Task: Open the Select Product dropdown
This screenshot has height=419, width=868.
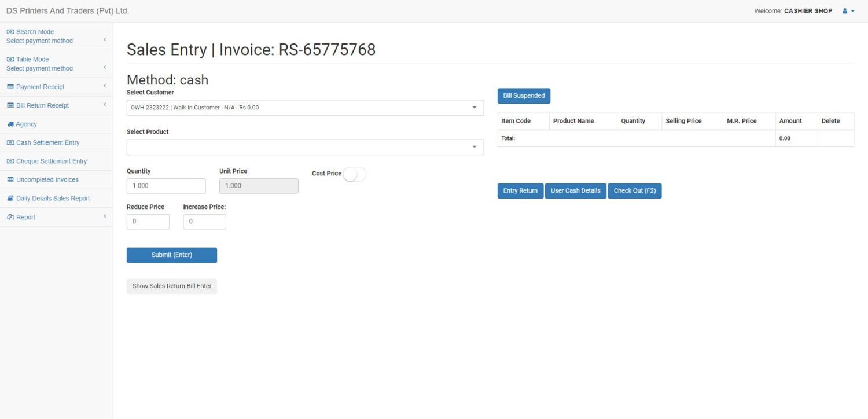Action: pos(305,146)
